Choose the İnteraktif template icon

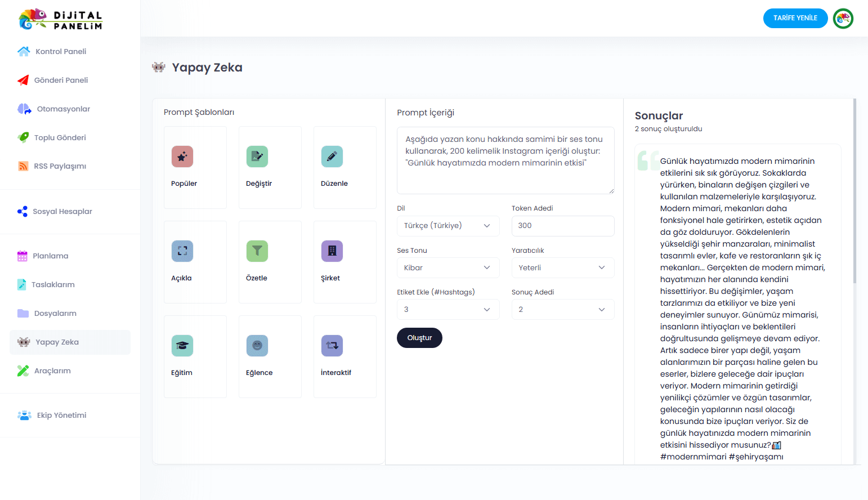coord(332,346)
